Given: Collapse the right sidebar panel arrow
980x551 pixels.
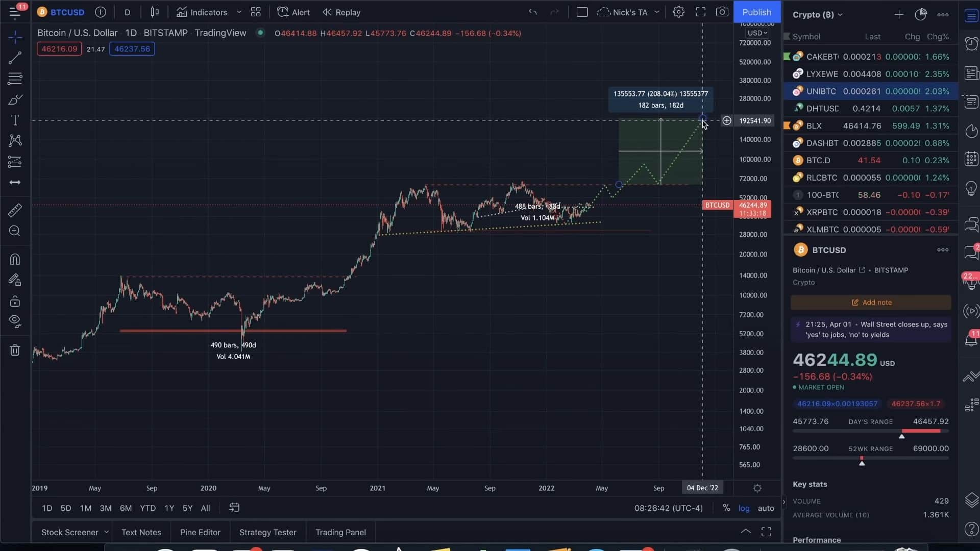Looking at the screenshot, I should (x=784, y=502).
